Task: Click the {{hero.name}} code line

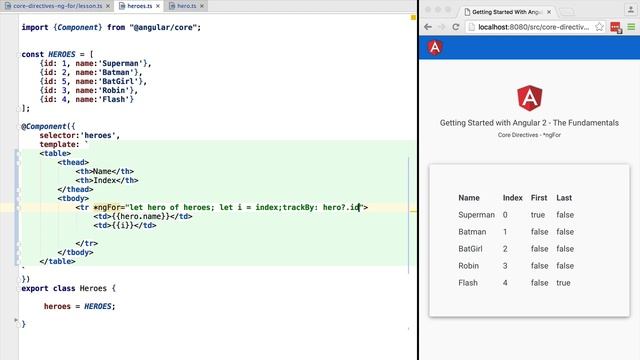Action: 143,216
